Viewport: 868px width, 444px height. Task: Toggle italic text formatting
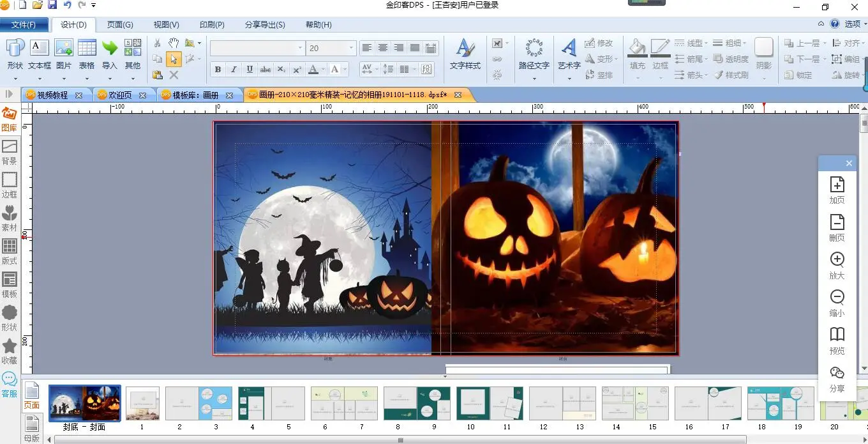point(234,70)
